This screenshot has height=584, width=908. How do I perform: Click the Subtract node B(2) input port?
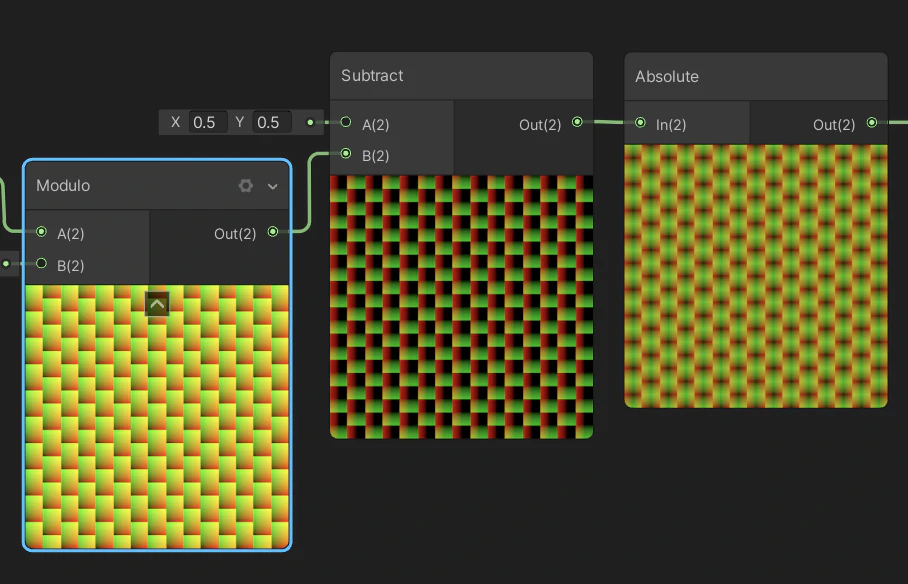point(346,154)
